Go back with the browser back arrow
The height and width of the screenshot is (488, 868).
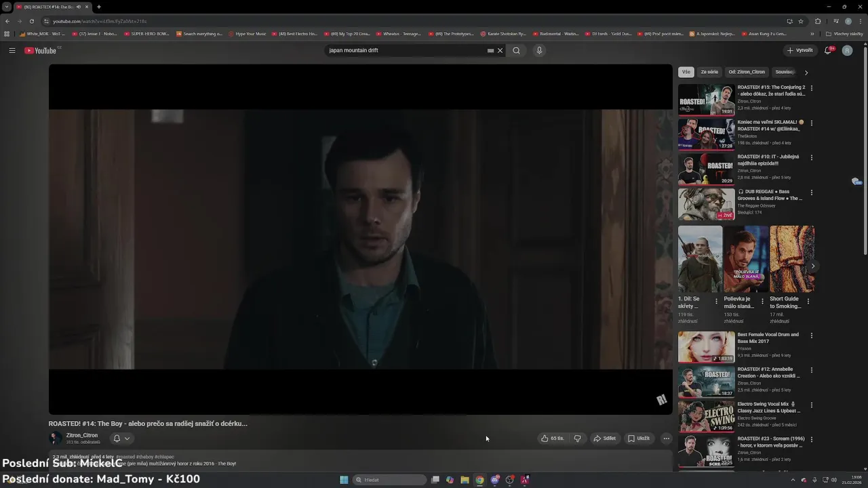(7, 21)
